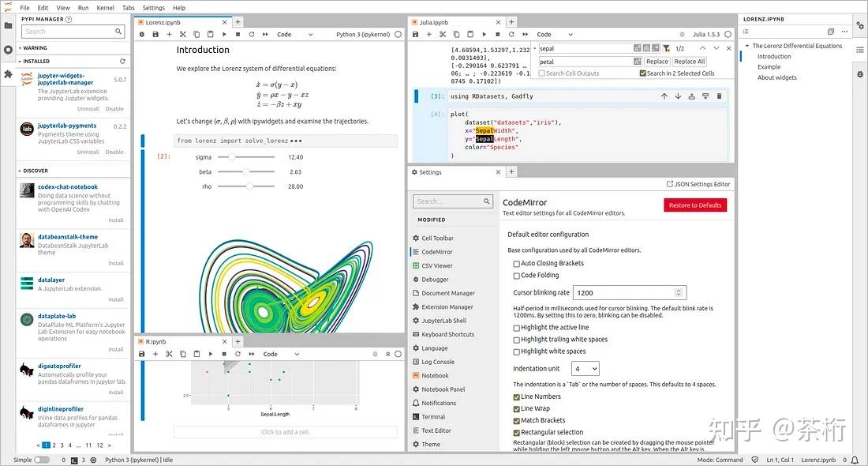Image resolution: width=868 pixels, height=466 pixels.
Task: Click Restore to Defaults button
Action: [x=694, y=205]
